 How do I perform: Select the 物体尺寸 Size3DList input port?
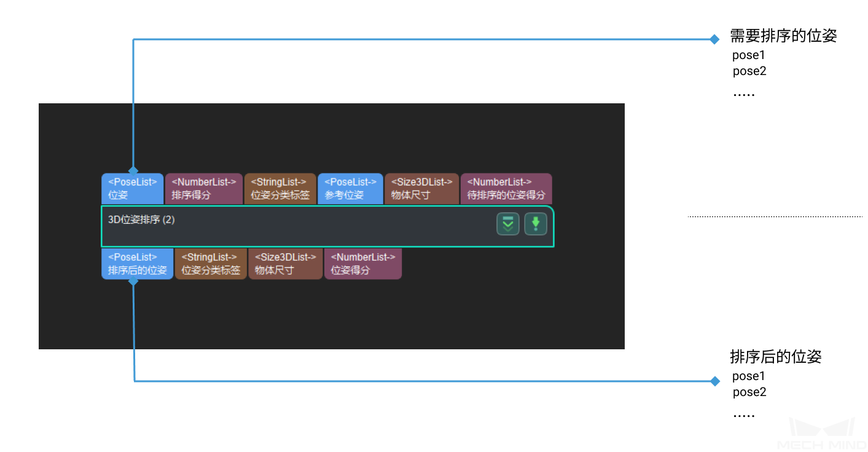tap(422, 189)
